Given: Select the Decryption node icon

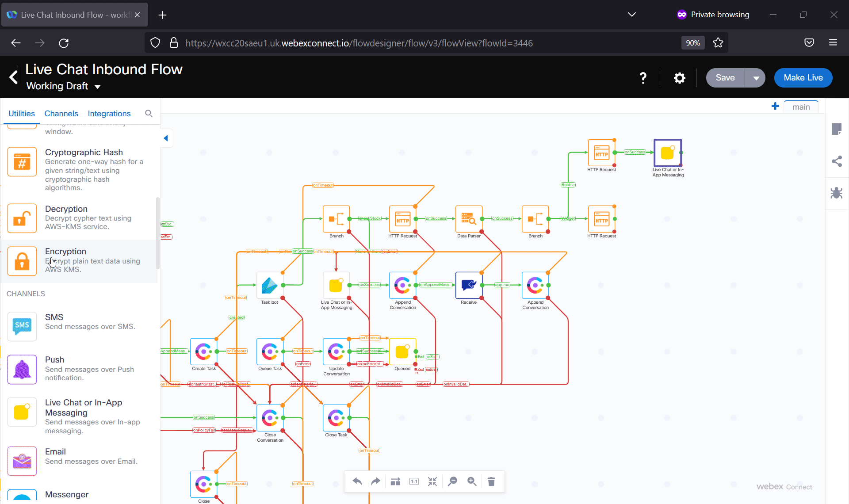Looking at the screenshot, I should [22, 218].
